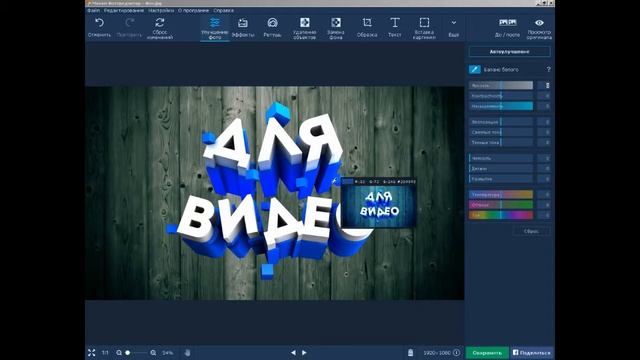Click the delete trash icon in status bar
640x360 pixels.
point(410,353)
